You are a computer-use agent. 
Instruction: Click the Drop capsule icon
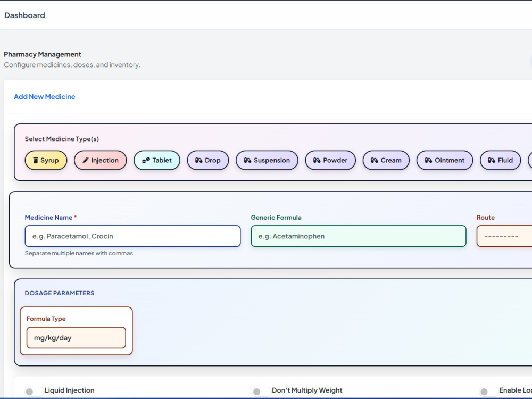[199, 160]
